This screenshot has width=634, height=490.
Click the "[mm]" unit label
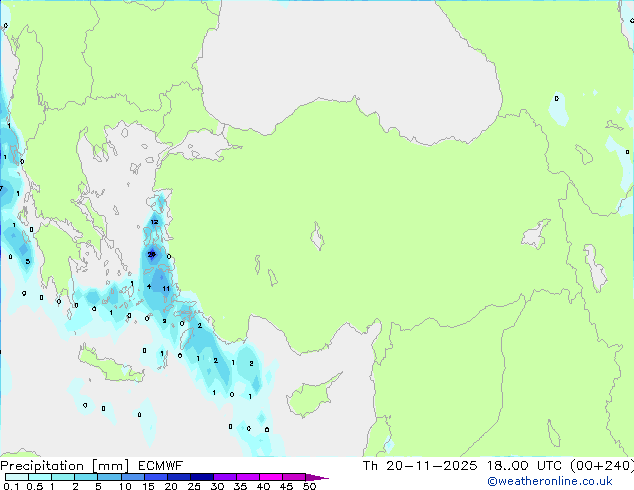[x=110, y=466]
